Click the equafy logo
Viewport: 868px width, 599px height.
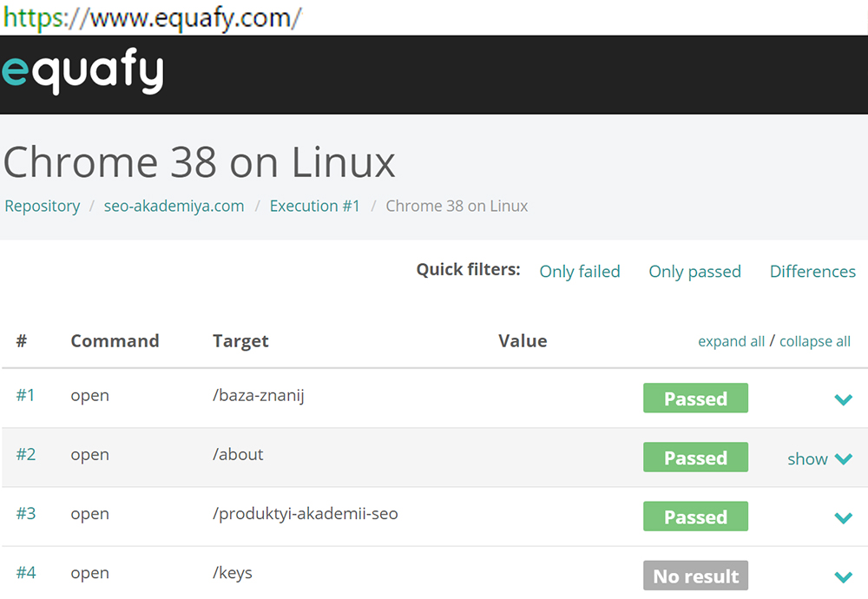point(82,74)
